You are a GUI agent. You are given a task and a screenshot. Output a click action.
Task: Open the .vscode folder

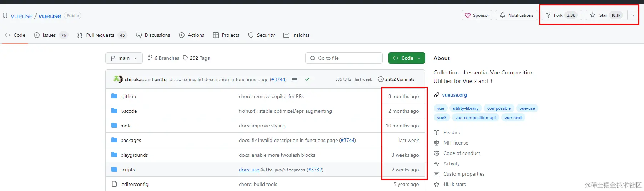[129, 111]
